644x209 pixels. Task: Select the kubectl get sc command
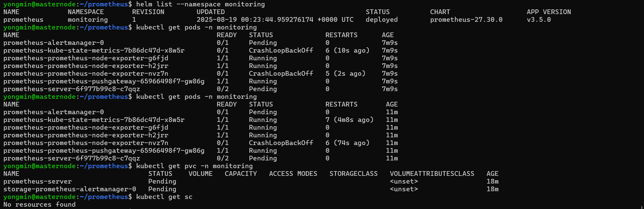click(164, 197)
